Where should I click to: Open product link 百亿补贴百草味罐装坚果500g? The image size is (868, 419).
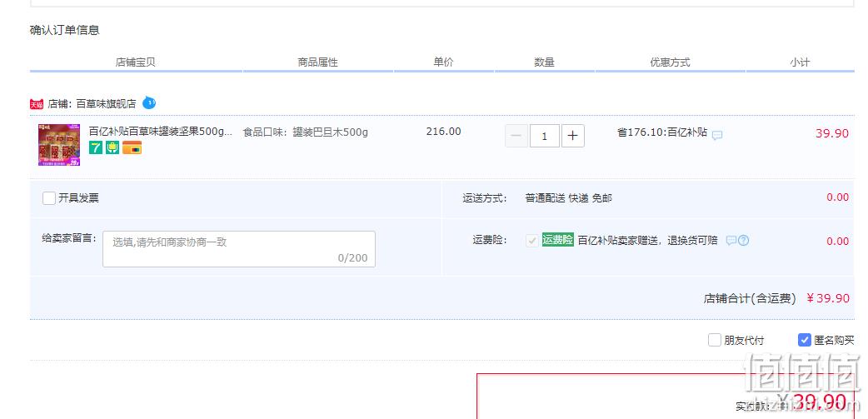[161, 132]
